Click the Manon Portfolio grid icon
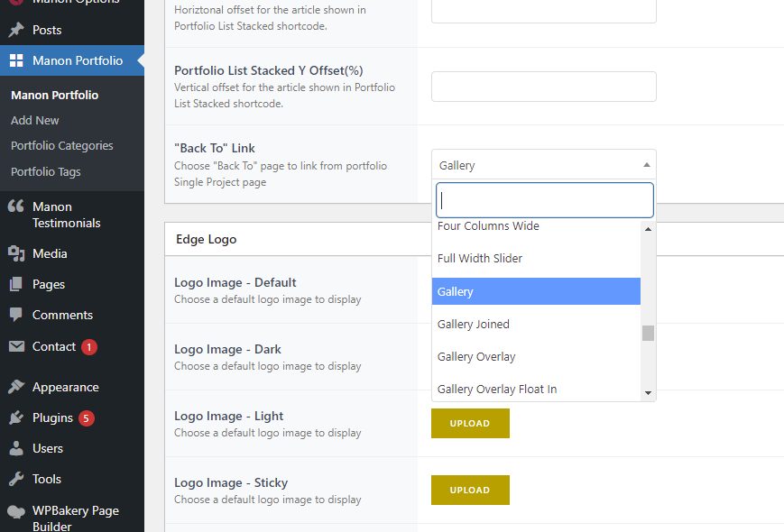Image resolution: width=784 pixels, height=532 pixels. click(x=16, y=60)
